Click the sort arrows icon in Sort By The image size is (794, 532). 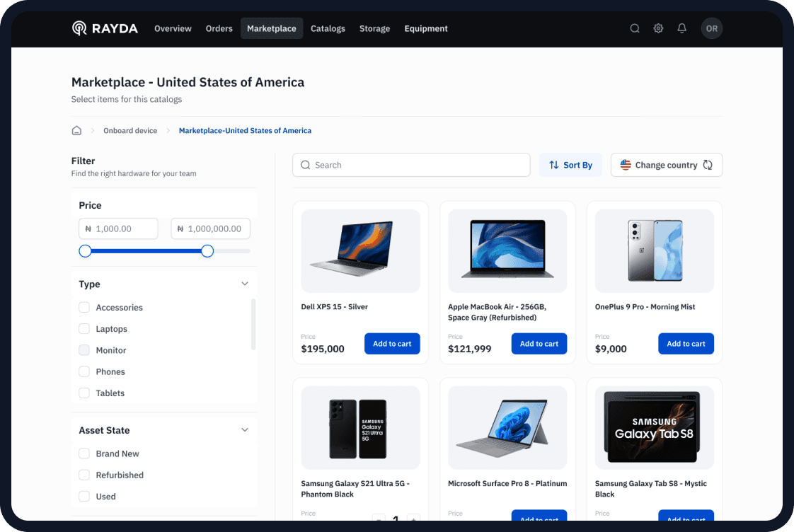554,165
